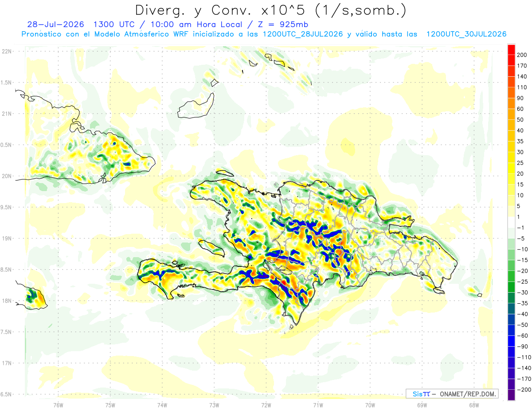Click the longitude axis label "75W"
Screen dimensions: 532x411
pos(110,404)
